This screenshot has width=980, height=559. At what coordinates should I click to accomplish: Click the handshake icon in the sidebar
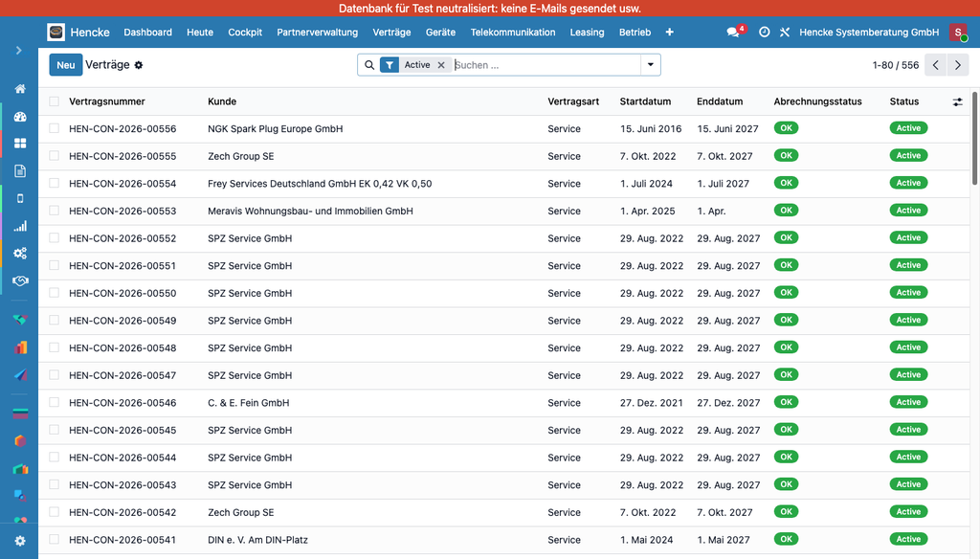20,280
